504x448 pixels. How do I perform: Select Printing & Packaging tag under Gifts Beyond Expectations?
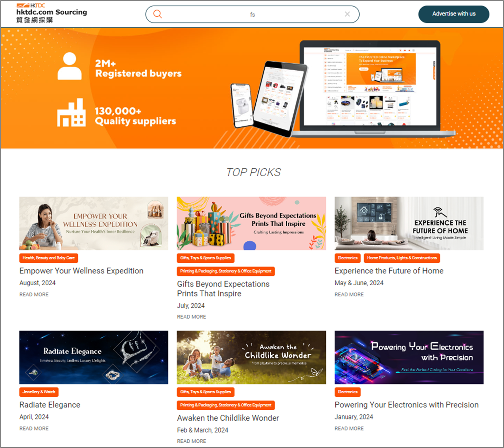coord(226,271)
